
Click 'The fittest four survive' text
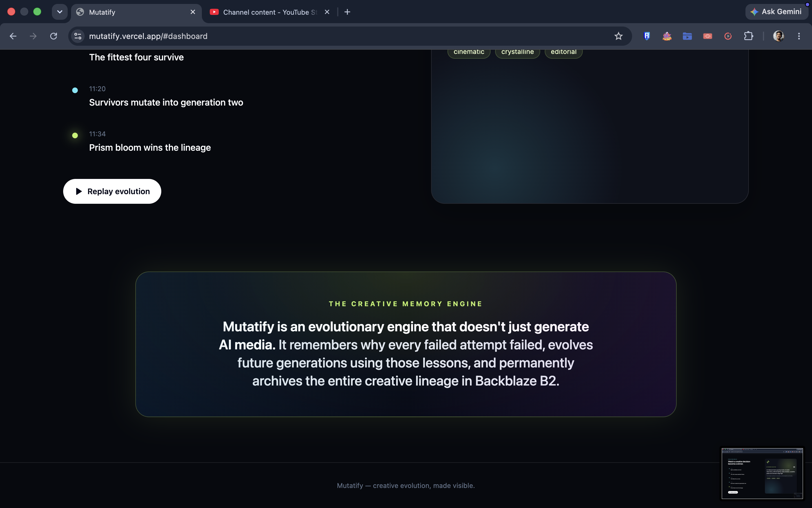click(136, 58)
